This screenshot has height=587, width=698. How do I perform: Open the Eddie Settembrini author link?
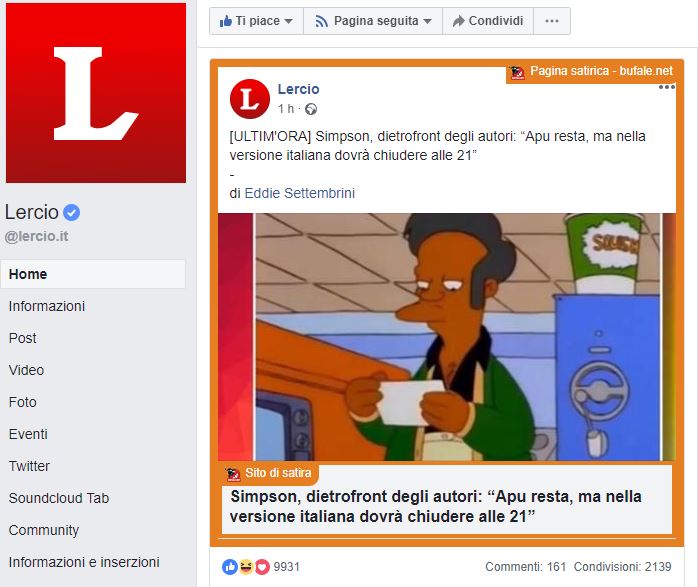tap(300, 193)
